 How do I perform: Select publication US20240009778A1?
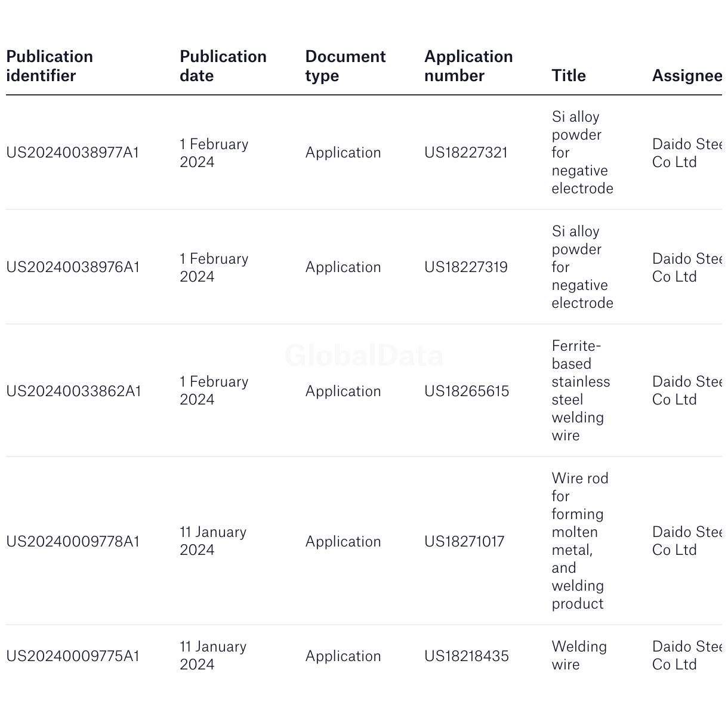(x=73, y=542)
